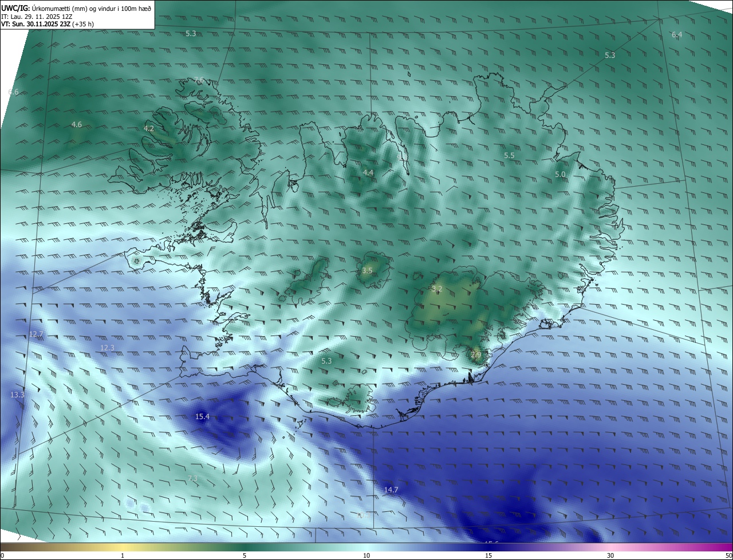
Task: Click the 14.7 value label
Action: click(x=391, y=490)
